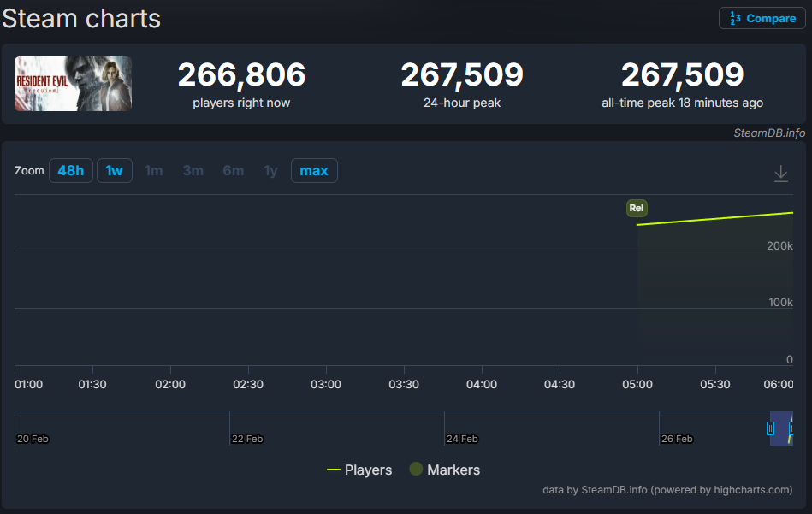Select the 6m zoom range
Image resolution: width=812 pixels, height=514 pixels.
coord(233,170)
